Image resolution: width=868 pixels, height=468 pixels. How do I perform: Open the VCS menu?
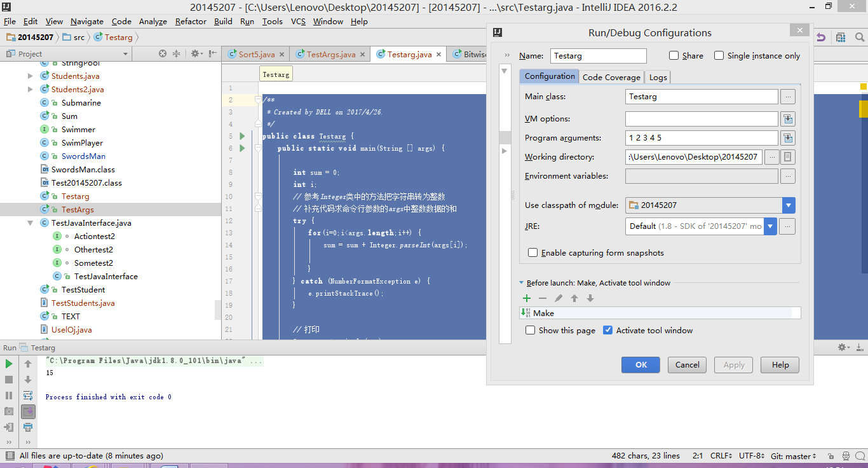pyautogui.click(x=298, y=22)
